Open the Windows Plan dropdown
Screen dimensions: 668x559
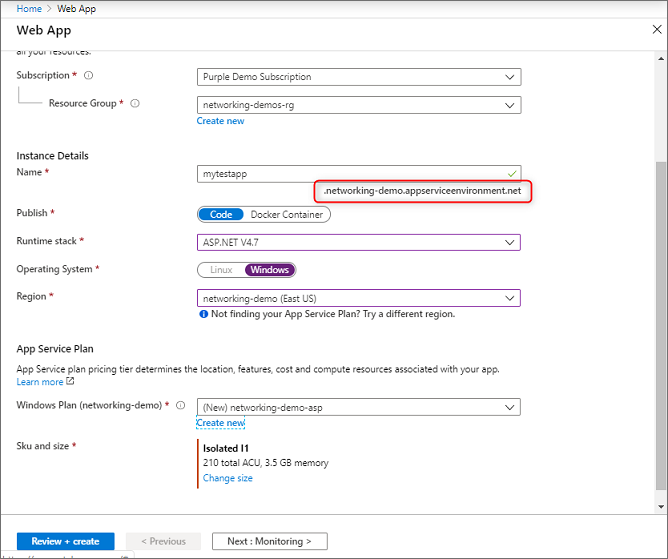(359, 407)
